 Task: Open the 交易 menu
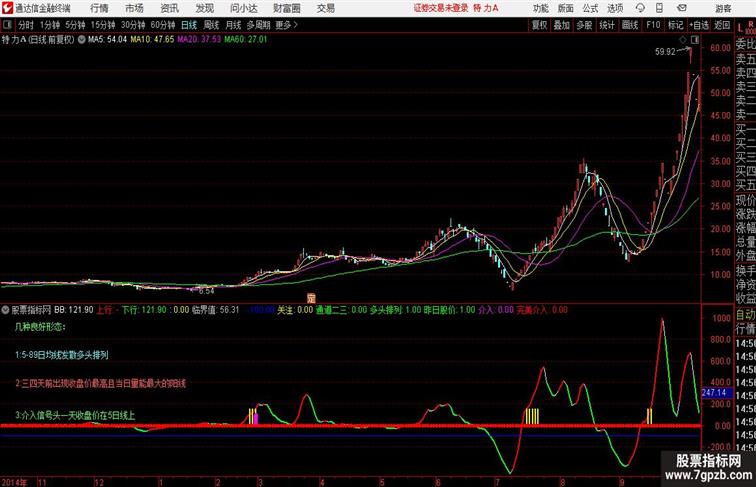[x=325, y=8]
